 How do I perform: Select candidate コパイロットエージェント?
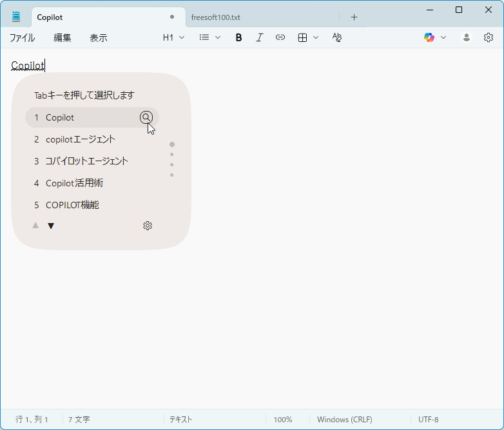(x=86, y=161)
